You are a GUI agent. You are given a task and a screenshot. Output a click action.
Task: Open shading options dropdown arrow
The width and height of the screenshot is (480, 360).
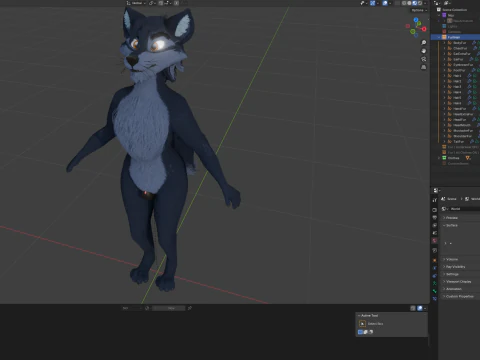click(425, 3)
